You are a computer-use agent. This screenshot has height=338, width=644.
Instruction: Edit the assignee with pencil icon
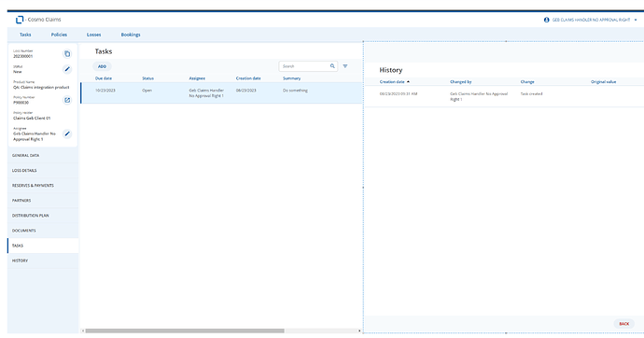click(67, 134)
